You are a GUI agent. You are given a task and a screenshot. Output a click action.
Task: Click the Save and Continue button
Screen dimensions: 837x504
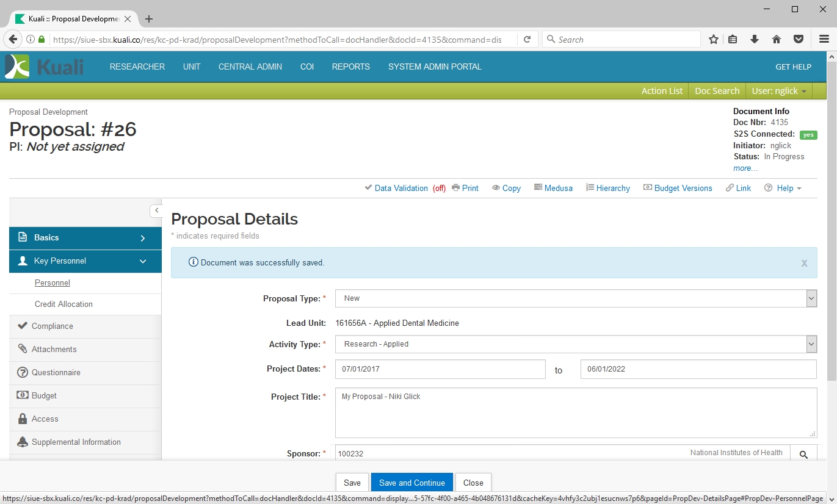pyautogui.click(x=412, y=483)
